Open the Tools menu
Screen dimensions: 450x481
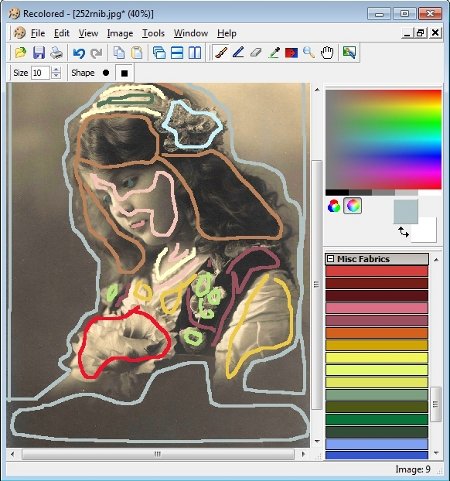click(x=153, y=33)
